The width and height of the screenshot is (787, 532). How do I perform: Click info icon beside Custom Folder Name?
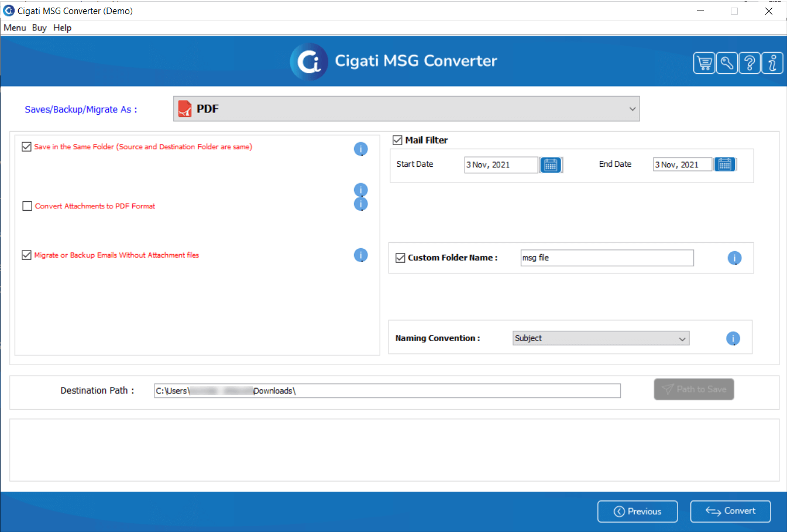[x=734, y=258]
